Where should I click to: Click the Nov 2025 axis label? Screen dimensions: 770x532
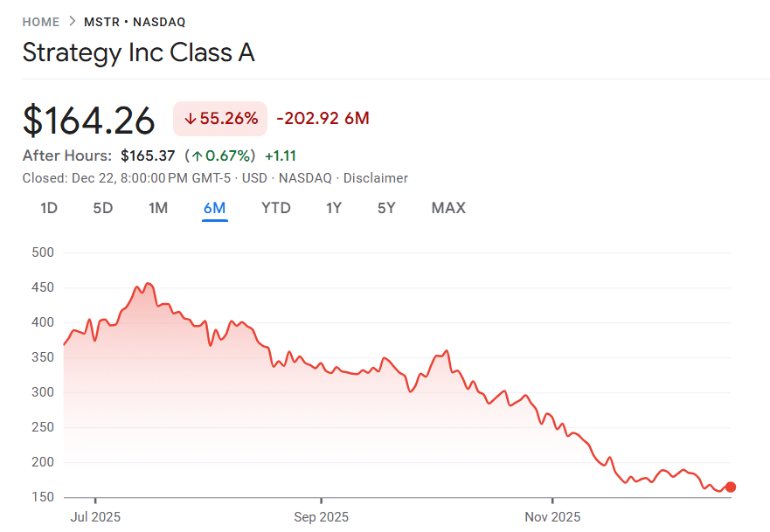[x=551, y=516]
